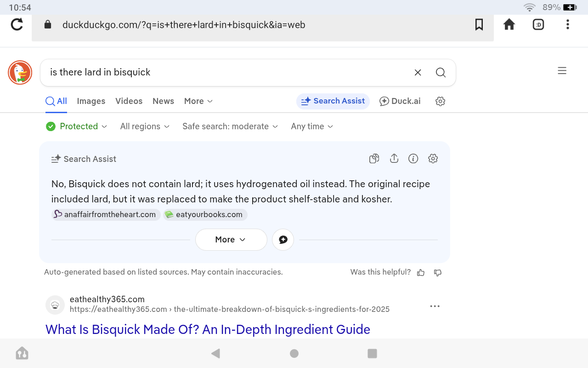Rate the answer with thumbs up
Screen dimensions: 588x368
tap(421, 273)
